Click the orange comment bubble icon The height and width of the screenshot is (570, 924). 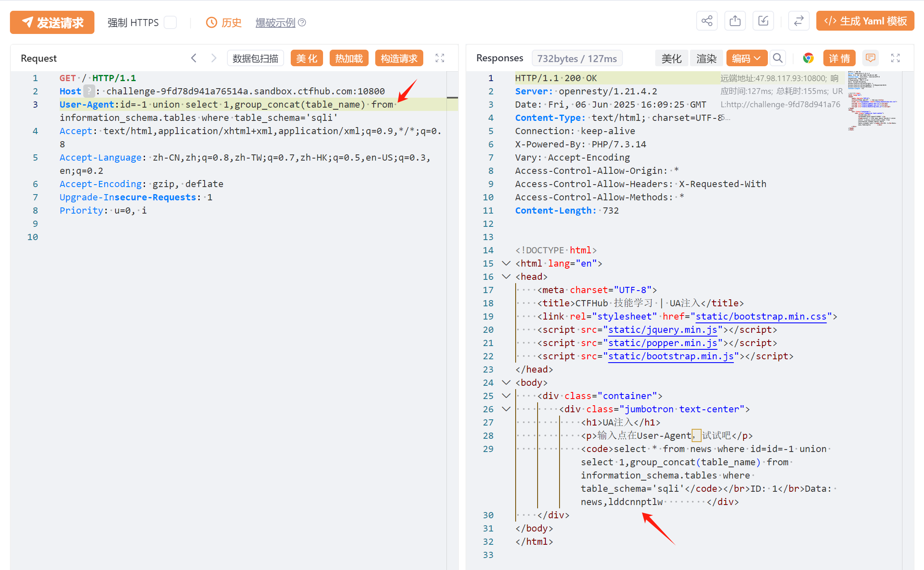tap(871, 58)
